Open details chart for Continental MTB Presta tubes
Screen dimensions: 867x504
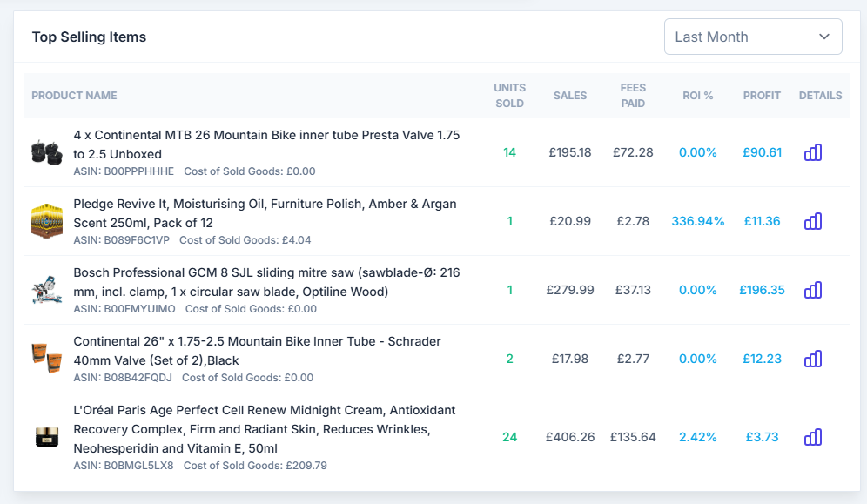812,152
